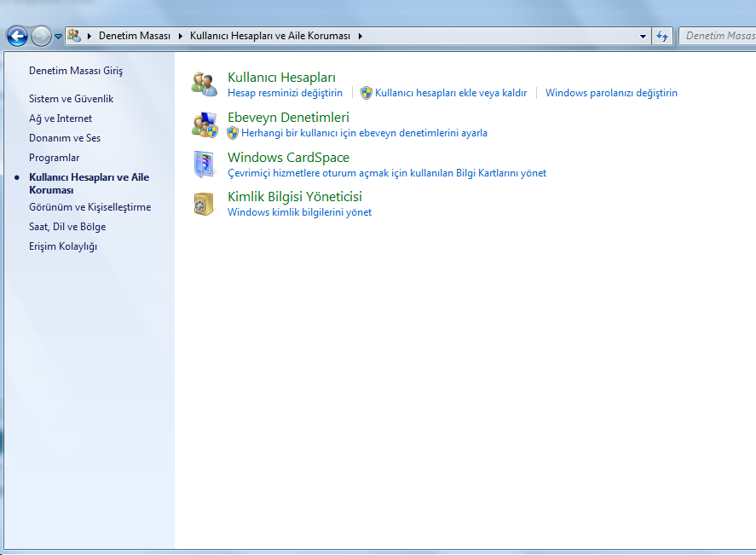Open Programlar category
The width and height of the screenshot is (756, 555).
54,158
